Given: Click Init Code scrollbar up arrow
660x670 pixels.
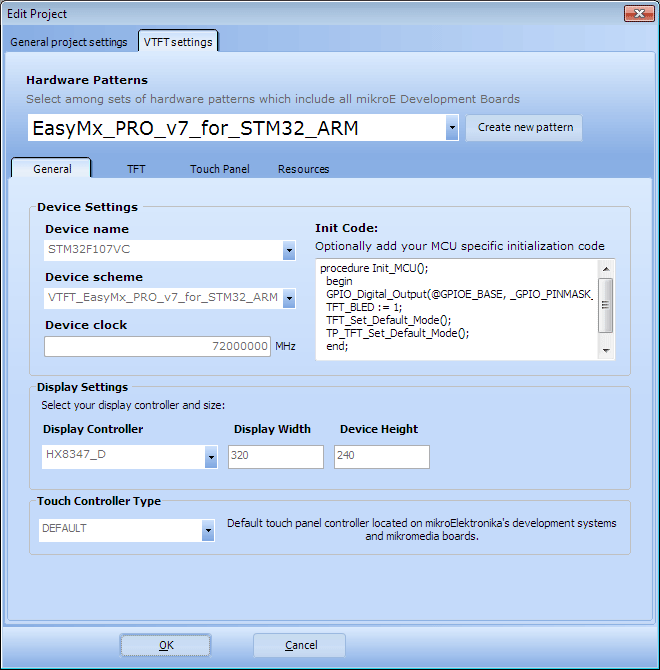Looking at the screenshot, I should click(606, 269).
